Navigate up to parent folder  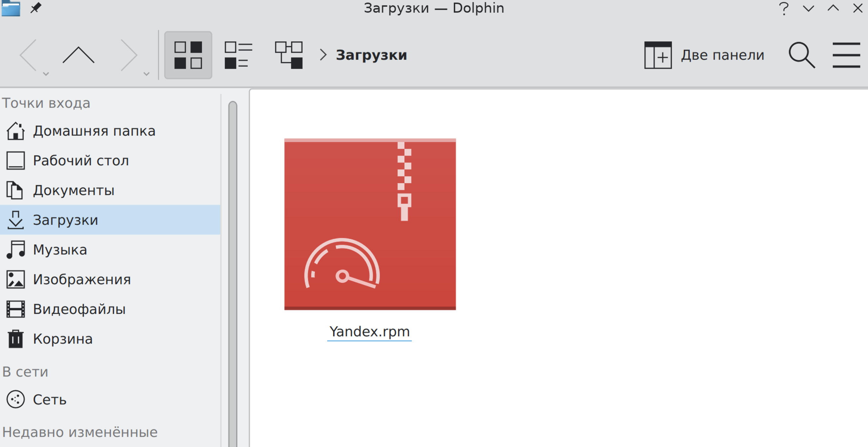[78, 55]
